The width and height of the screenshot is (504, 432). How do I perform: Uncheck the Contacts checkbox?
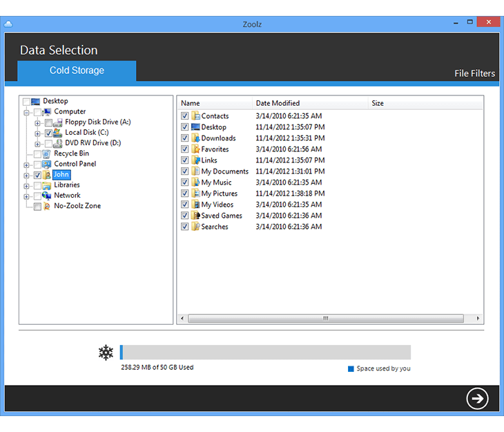[x=184, y=116]
